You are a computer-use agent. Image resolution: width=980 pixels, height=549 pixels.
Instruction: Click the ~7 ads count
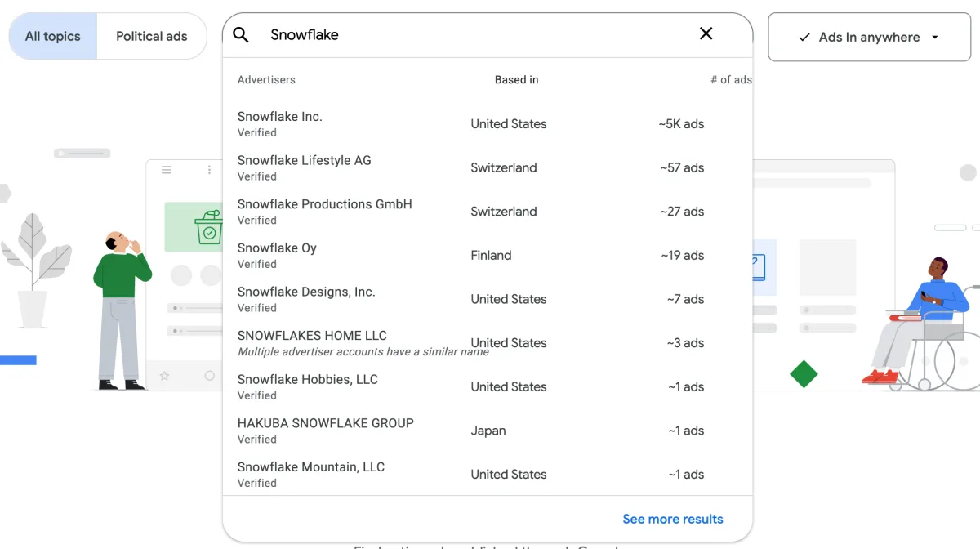pyautogui.click(x=685, y=299)
